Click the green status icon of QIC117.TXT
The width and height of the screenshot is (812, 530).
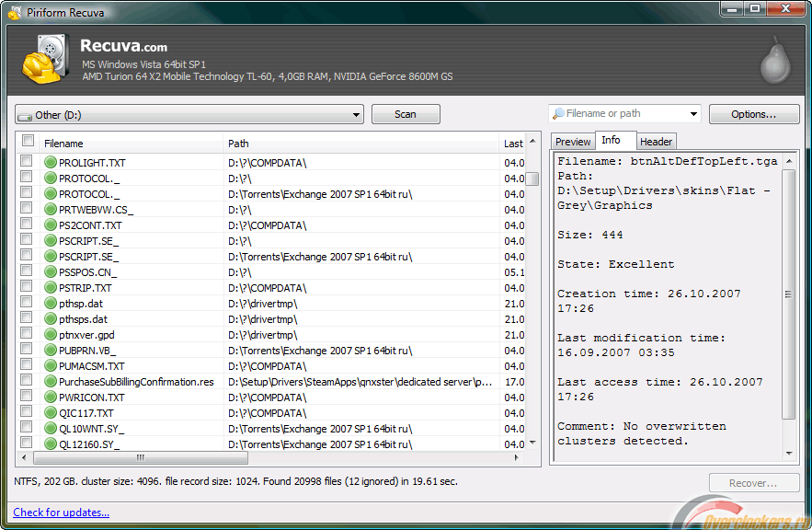point(51,413)
